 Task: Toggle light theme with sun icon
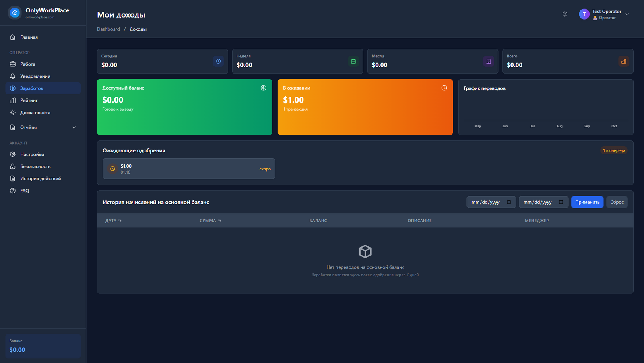(x=565, y=14)
